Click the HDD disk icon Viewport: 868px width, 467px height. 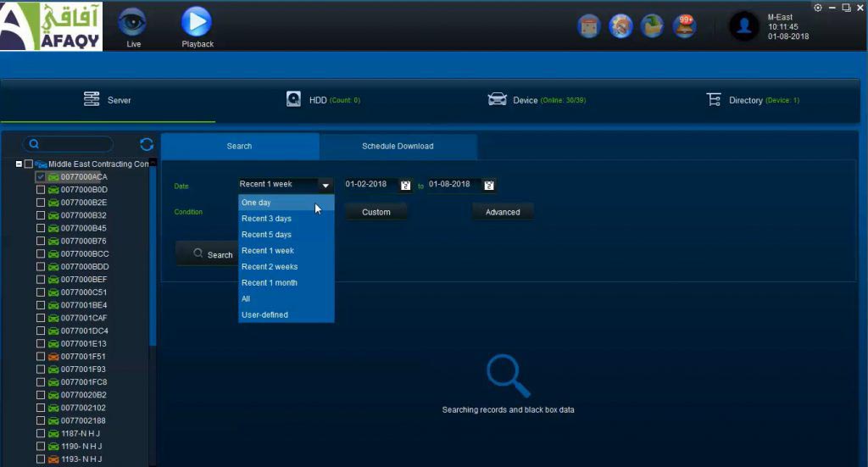point(293,99)
